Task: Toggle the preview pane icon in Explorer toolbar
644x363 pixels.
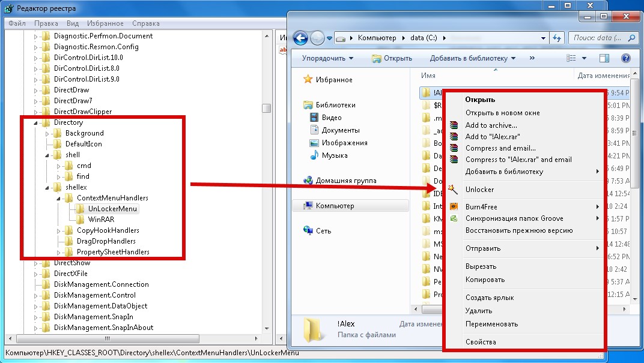Action: pyautogui.click(x=604, y=58)
